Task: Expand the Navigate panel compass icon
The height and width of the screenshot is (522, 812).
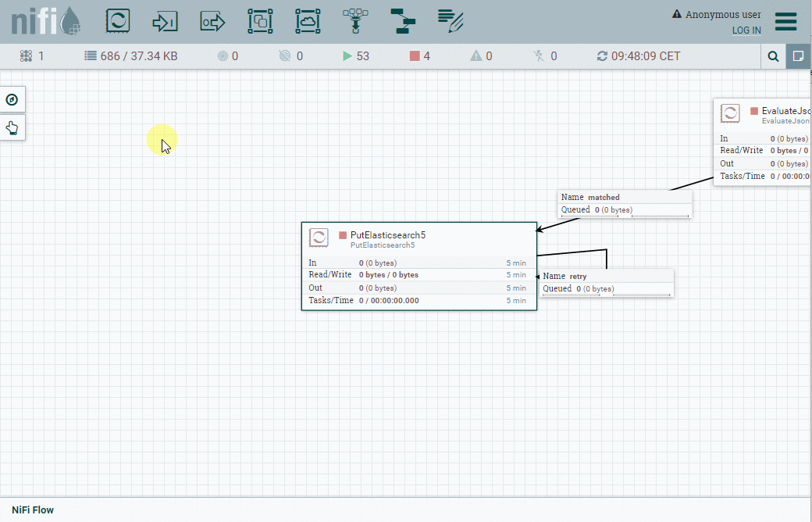Action: point(11,100)
